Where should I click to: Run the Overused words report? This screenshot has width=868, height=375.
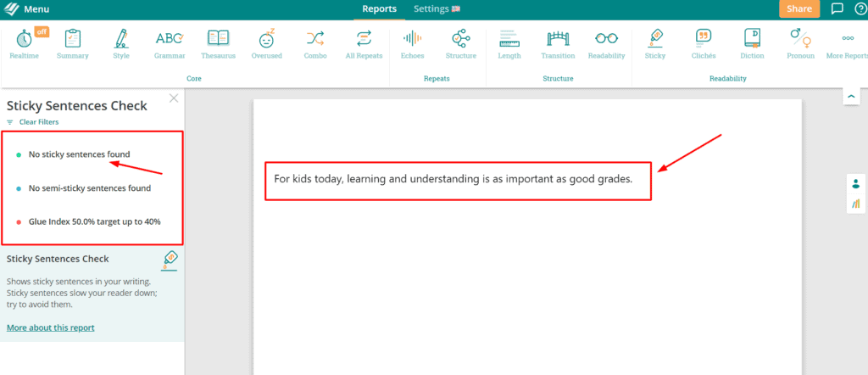click(x=266, y=43)
